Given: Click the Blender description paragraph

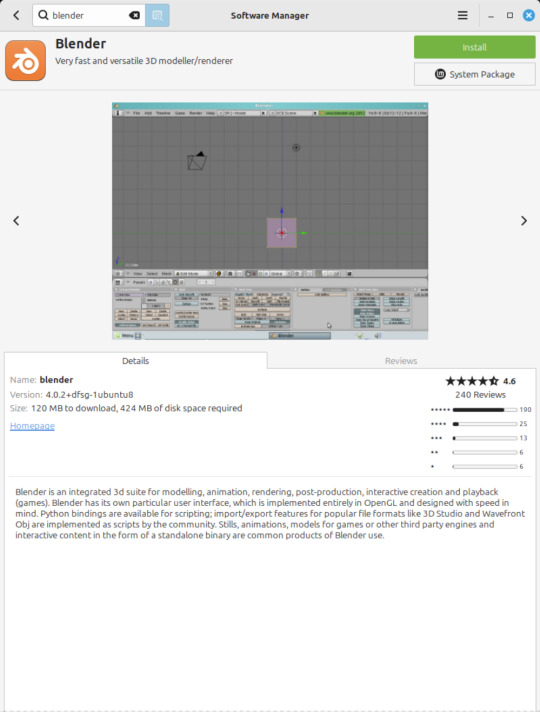Looking at the screenshot, I should tap(270, 514).
